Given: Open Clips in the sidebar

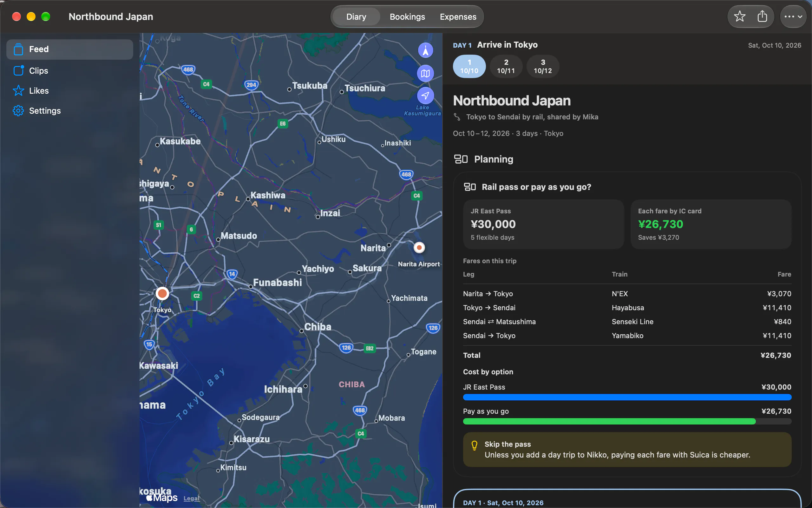Looking at the screenshot, I should [x=70, y=70].
